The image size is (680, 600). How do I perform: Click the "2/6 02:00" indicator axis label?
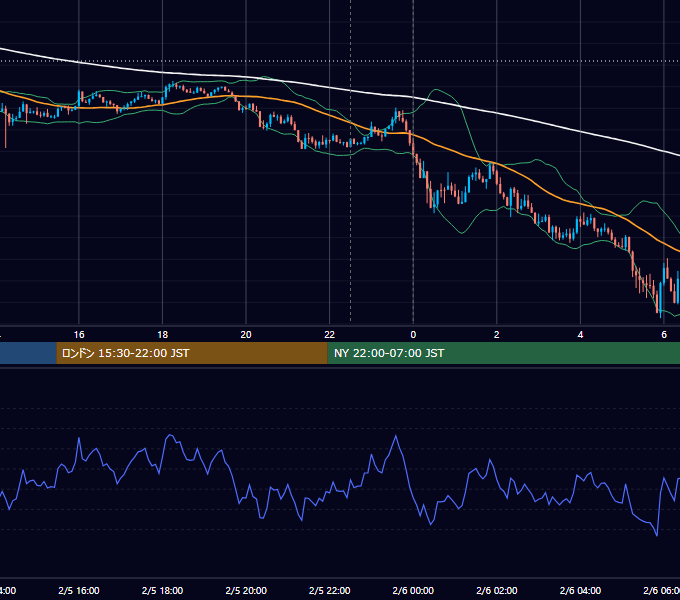(497, 590)
